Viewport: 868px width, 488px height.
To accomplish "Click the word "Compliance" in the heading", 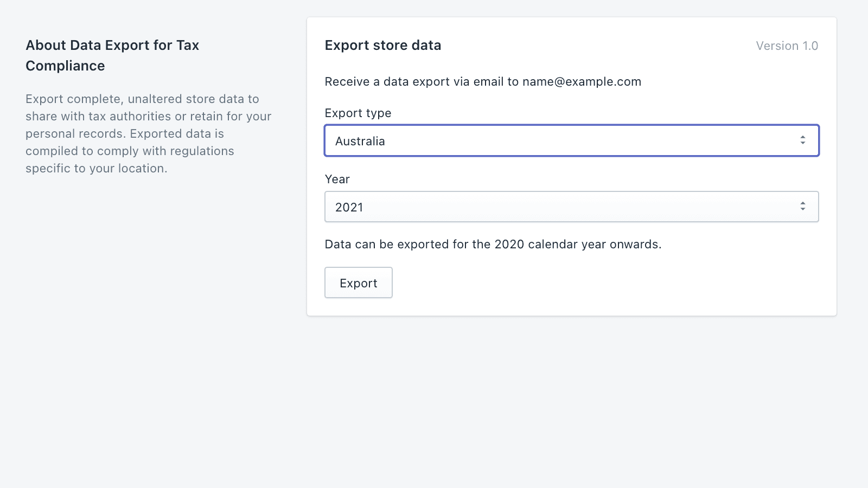I will [x=66, y=66].
